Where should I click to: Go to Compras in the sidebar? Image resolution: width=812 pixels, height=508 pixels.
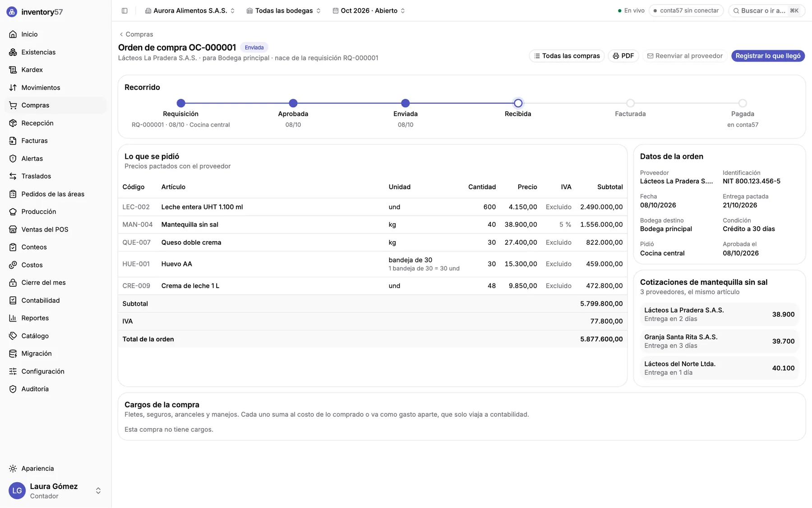[x=55, y=105]
